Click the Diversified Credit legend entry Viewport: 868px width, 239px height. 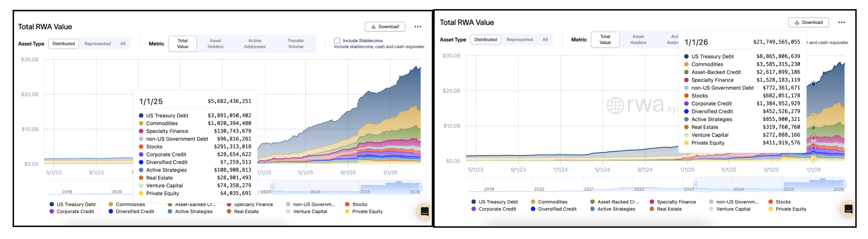(x=132, y=211)
